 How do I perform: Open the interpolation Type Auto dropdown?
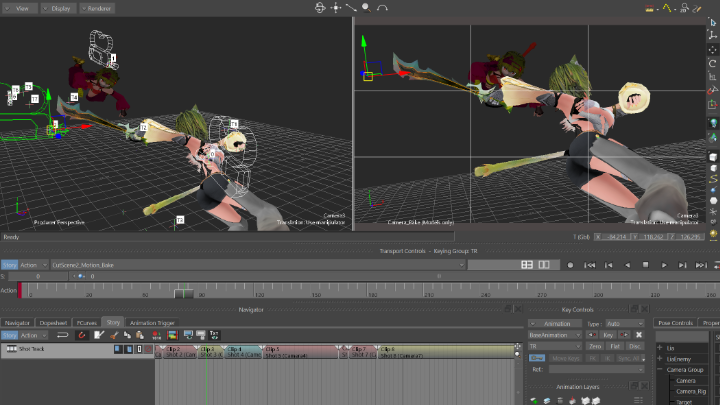click(x=625, y=324)
